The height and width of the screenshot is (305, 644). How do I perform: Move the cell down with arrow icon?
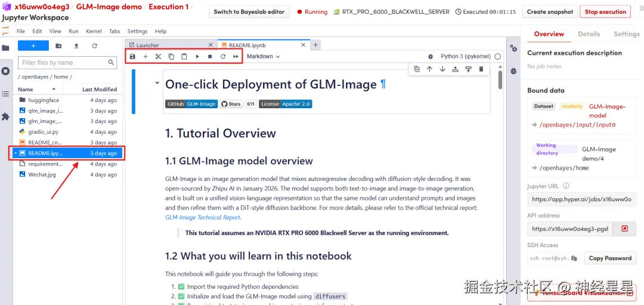coord(442,69)
